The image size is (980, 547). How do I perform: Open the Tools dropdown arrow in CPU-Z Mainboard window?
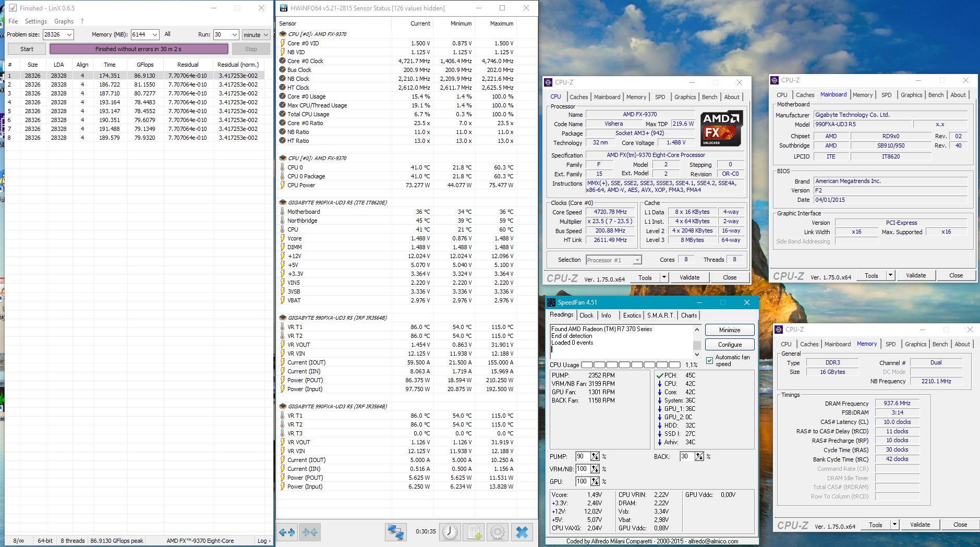pyautogui.click(x=891, y=275)
